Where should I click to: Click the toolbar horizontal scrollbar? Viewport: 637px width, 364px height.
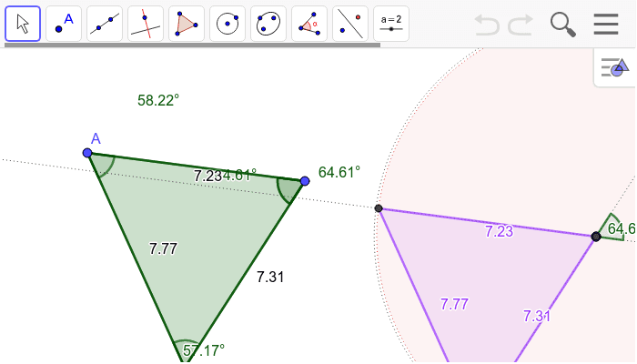pyautogui.click(x=192, y=45)
